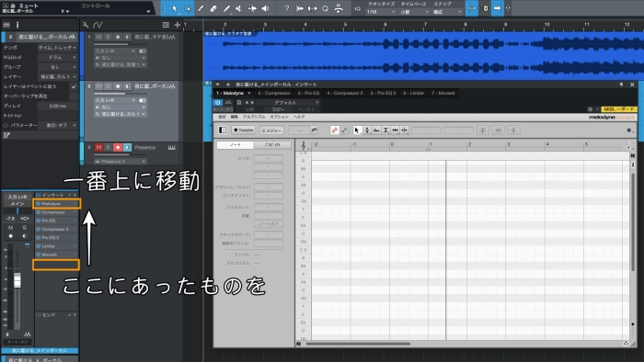Image resolution: width=644 pixels, height=362 pixels.
Task: Select the Melodyne main arrow tool
Action: click(357, 130)
